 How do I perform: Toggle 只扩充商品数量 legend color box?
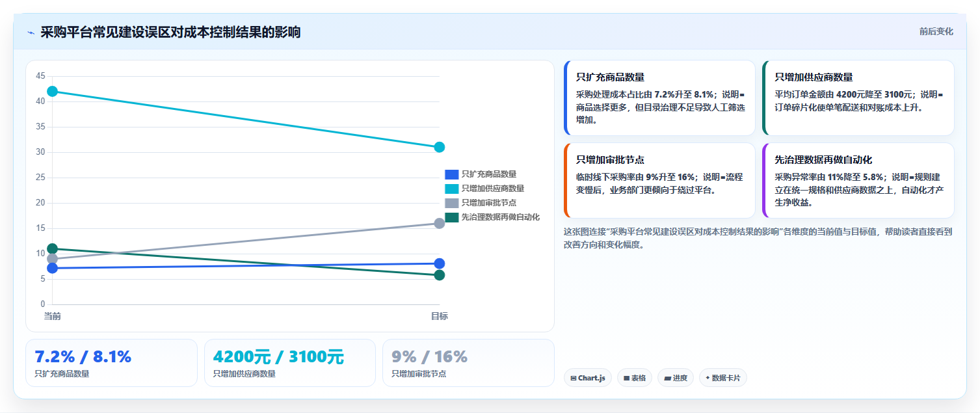click(x=451, y=174)
